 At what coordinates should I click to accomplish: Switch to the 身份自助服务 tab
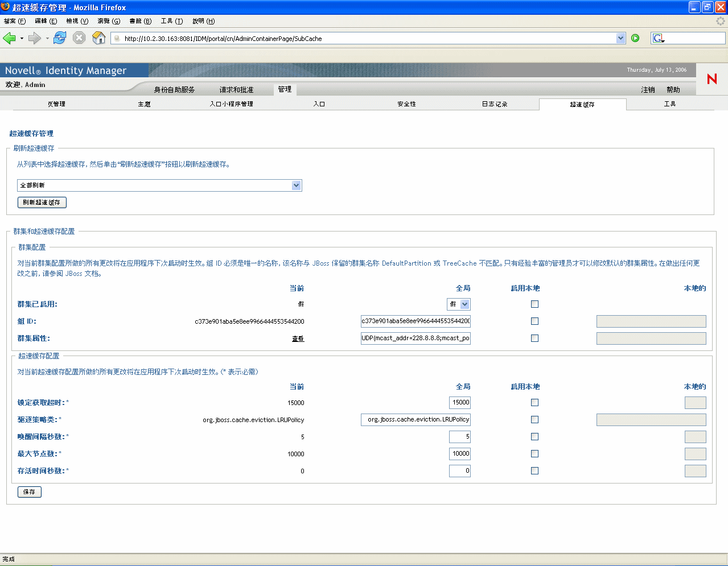point(174,90)
